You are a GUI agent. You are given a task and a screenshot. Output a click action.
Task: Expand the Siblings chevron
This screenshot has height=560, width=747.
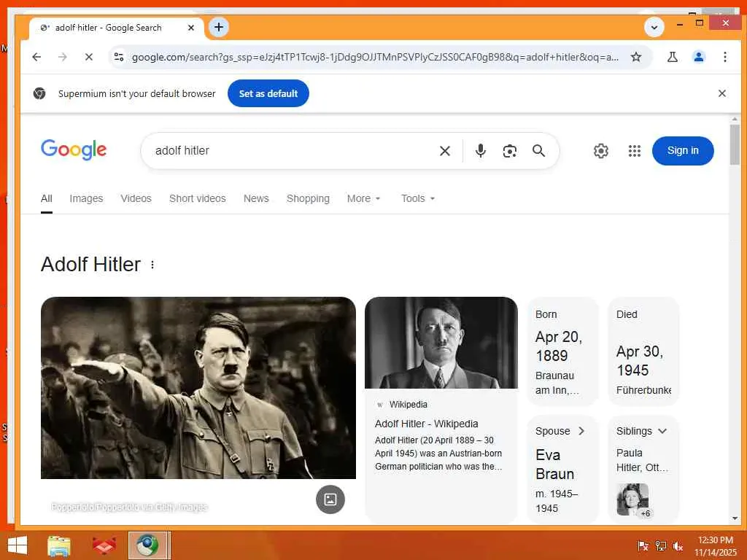point(662,431)
